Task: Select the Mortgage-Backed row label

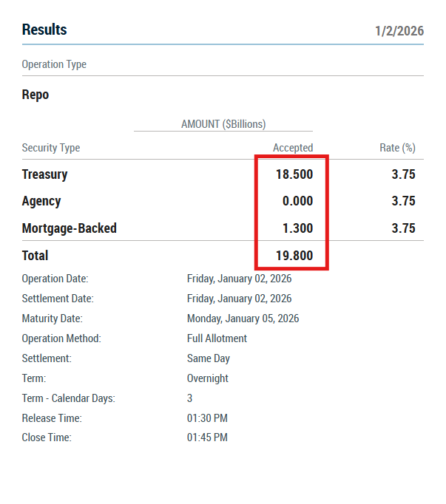Action: (70, 228)
